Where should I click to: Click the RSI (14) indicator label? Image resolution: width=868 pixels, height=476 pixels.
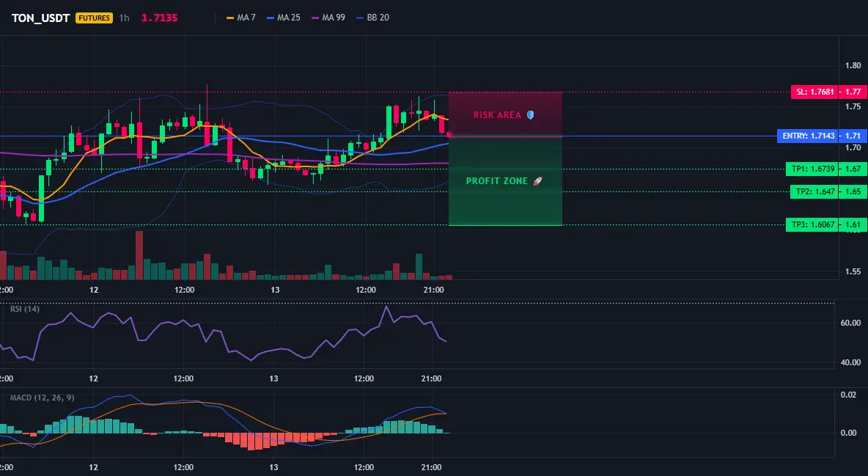[x=25, y=309]
